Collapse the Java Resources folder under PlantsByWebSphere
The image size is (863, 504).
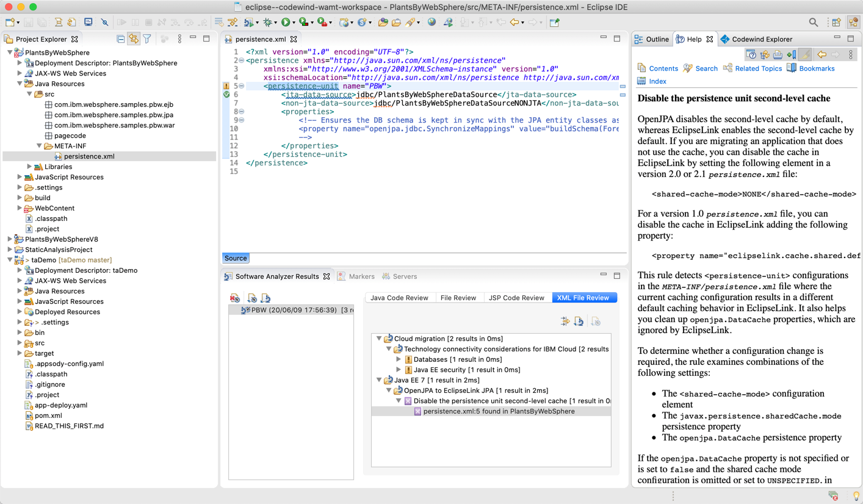tap(20, 84)
